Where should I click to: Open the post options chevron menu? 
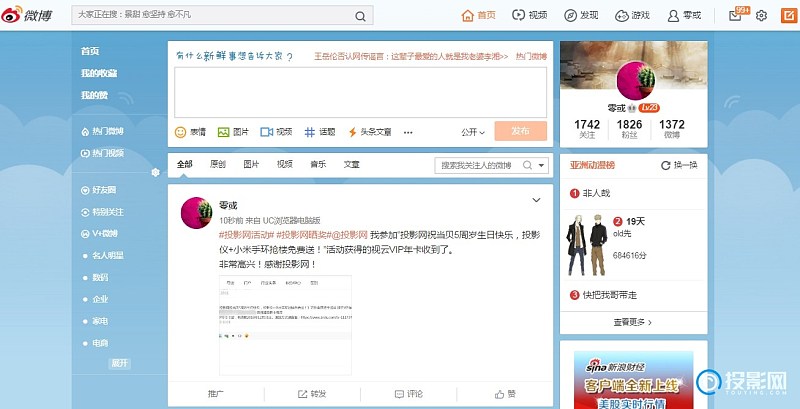[536, 200]
